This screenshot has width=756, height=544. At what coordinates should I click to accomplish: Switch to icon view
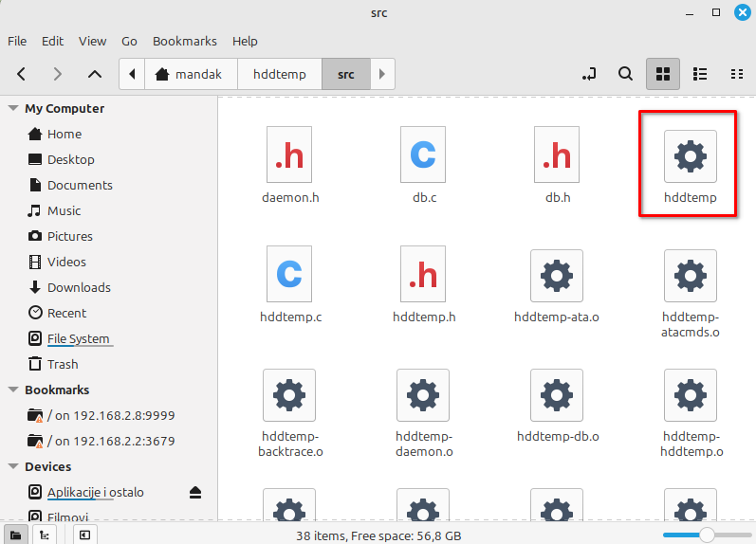coord(663,74)
